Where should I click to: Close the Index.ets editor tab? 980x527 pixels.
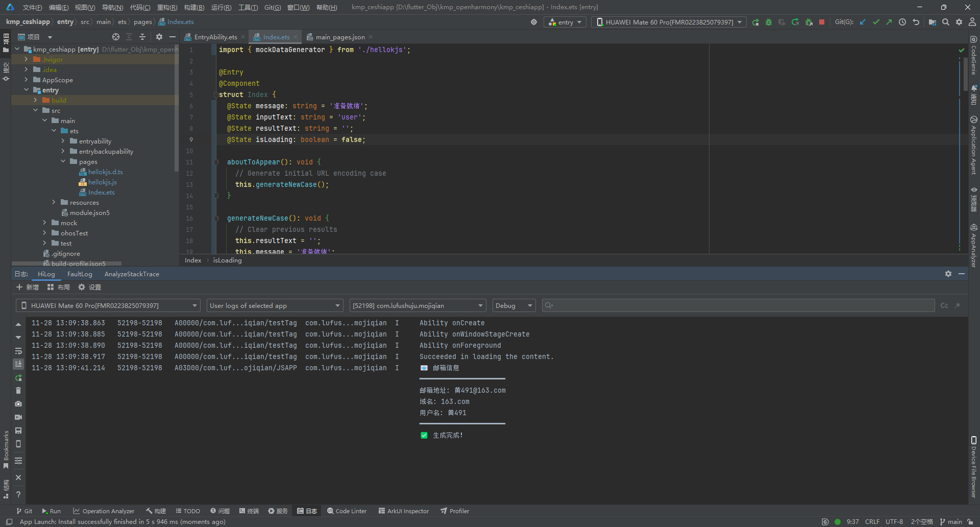[x=295, y=37]
